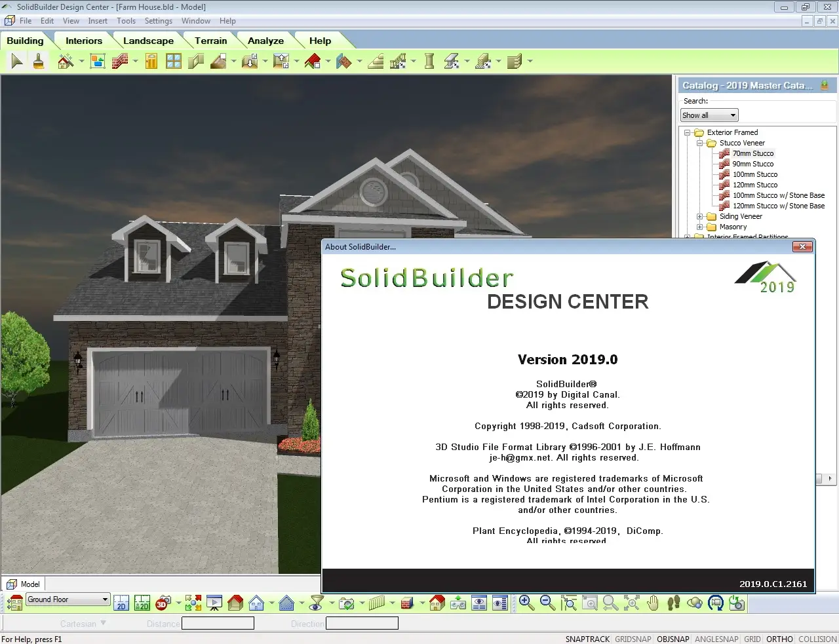The width and height of the screenshot is (839, 644).
Task: Choose the paintbrush material painter tool
Action: (39, 62)
